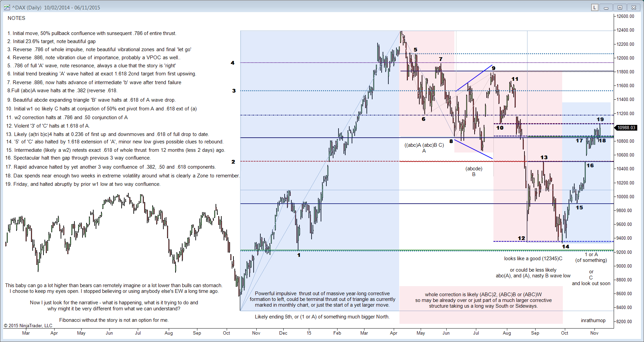Select note 5 about .786 of full 'A' wave

[x=92, y=66]
